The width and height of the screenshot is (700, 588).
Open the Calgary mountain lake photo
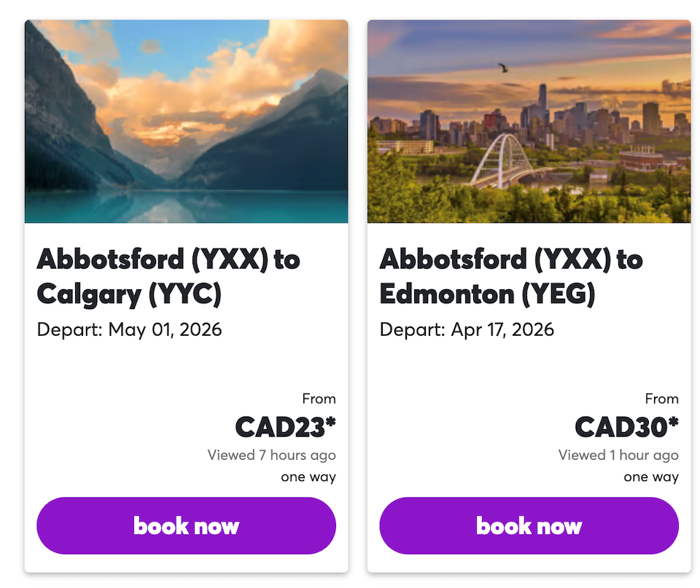click(x=186, y=121)
